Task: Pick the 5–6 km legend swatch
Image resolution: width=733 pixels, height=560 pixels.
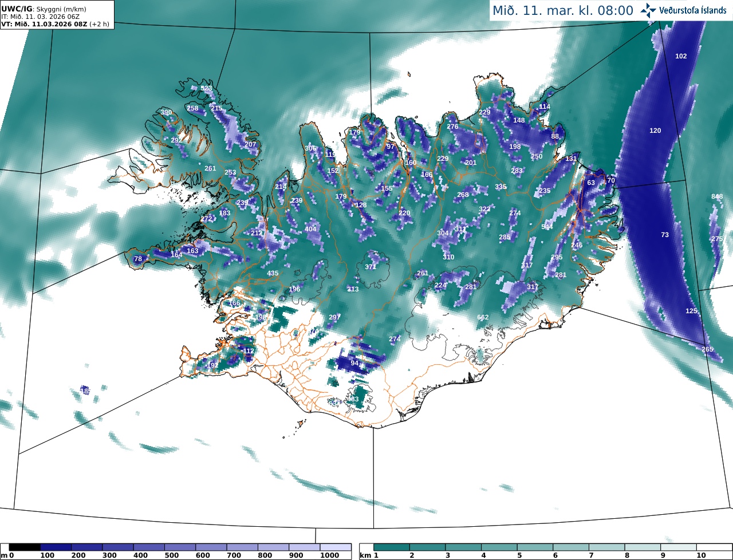Action: 535,547
